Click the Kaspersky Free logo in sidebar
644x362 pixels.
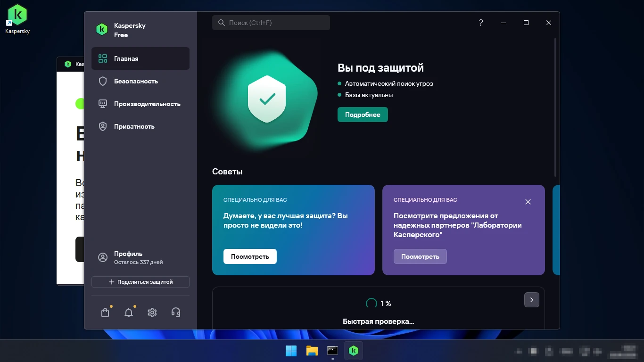(102, 30)
